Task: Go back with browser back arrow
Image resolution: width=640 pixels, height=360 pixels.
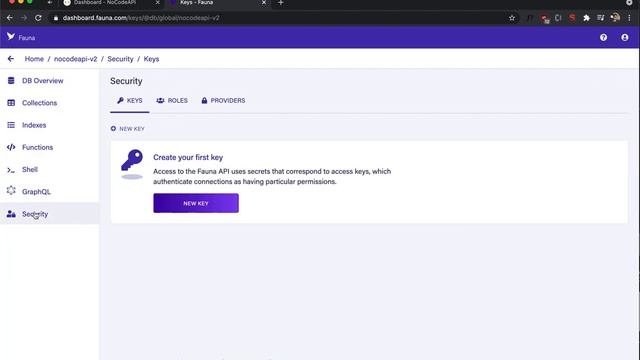Action: (10, 18)
